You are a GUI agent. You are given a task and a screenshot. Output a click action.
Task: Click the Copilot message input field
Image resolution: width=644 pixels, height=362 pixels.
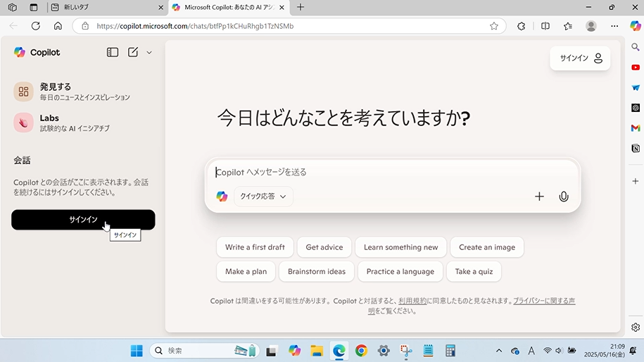pos(391,172)
